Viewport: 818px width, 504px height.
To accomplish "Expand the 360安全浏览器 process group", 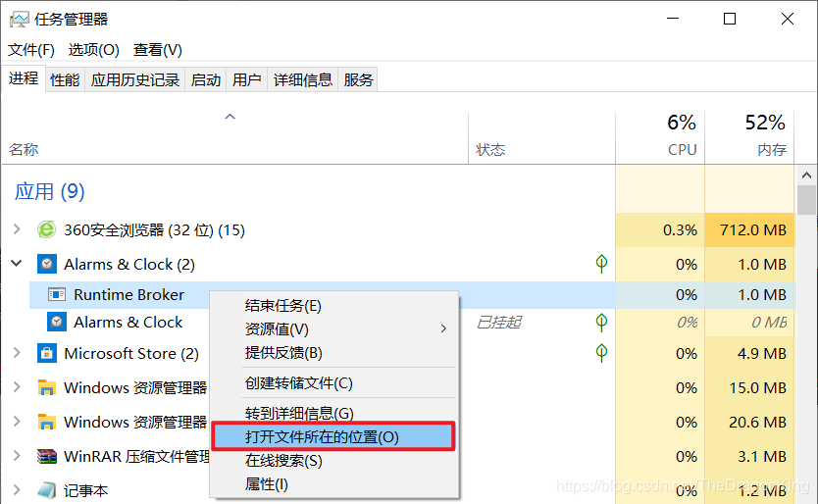I will pos(17,229).
